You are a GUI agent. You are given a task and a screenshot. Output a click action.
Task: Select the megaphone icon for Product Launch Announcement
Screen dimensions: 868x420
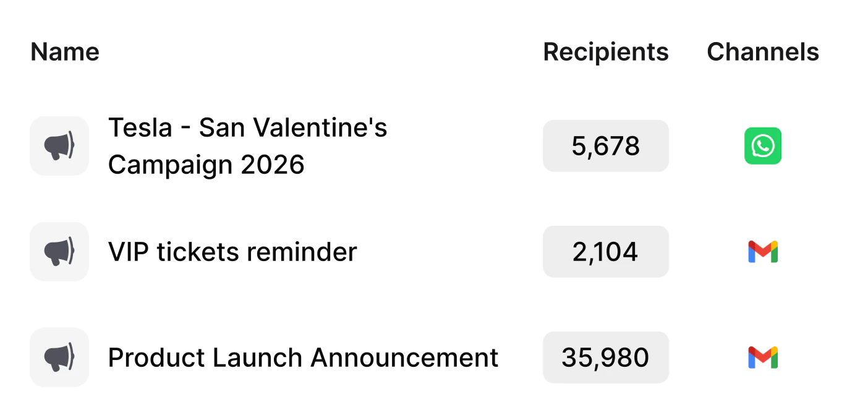point(59,357)
